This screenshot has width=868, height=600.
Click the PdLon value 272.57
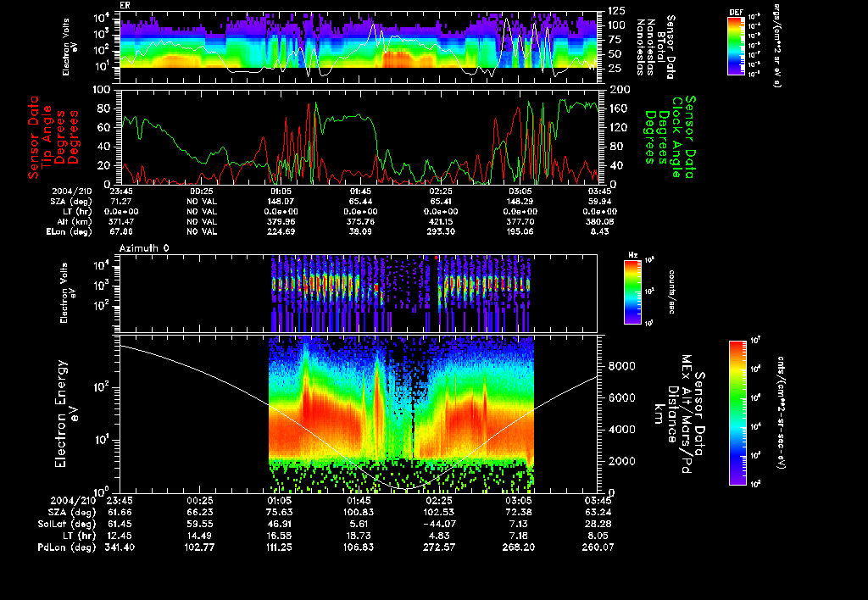click(x=438, y=547)
